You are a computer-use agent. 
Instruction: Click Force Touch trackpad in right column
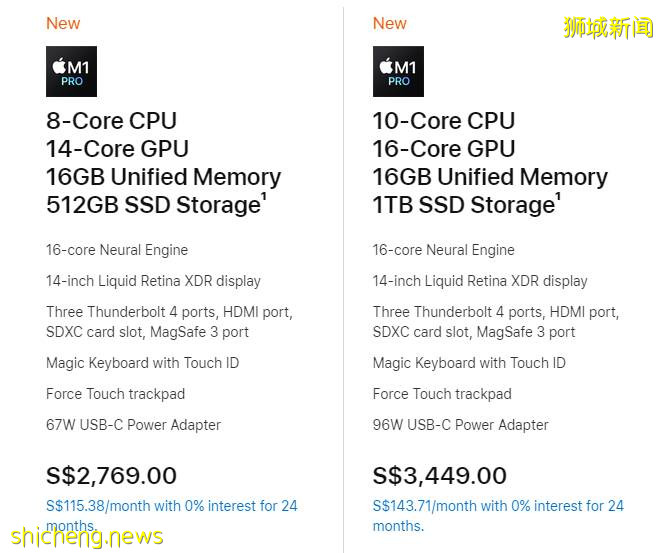click(442, 394)
